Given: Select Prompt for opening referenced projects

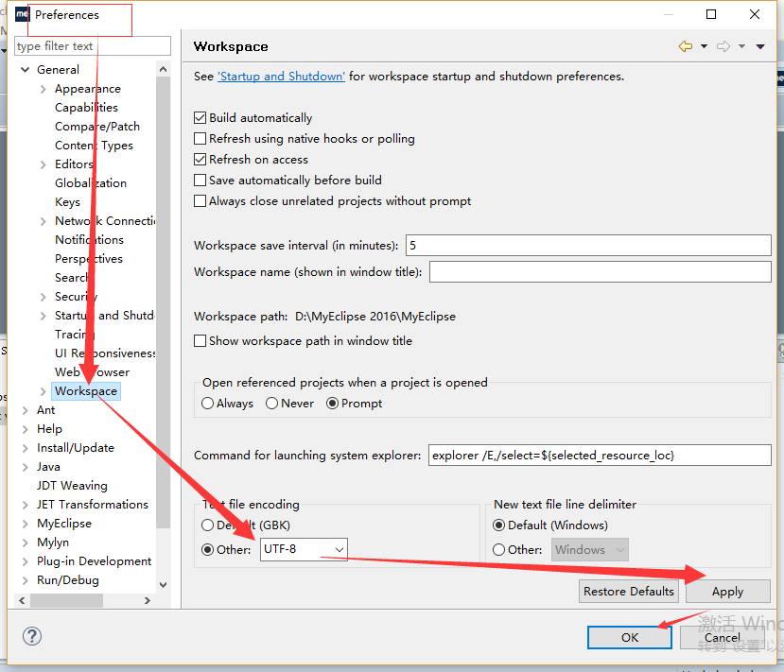Looking at the screenshot, I should pos(333,404).
